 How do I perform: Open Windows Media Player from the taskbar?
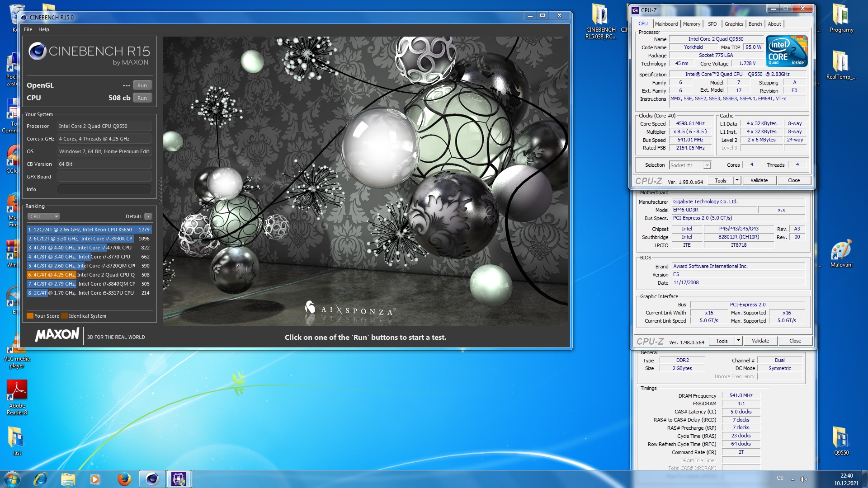(x=95, y=479)
